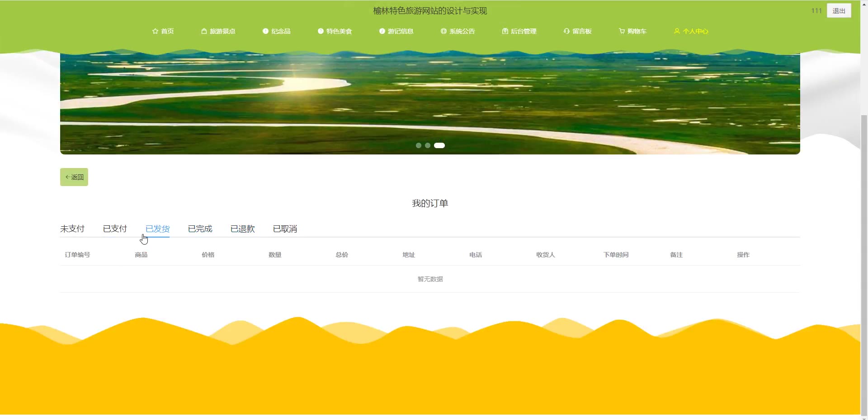Click the star icon beside 首页

[x=155, y=31]
